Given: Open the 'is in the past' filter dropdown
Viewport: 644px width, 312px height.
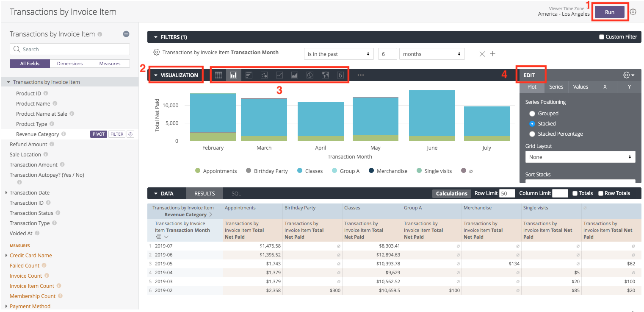Looking at the screenshot, I should [x=338, y=54].
